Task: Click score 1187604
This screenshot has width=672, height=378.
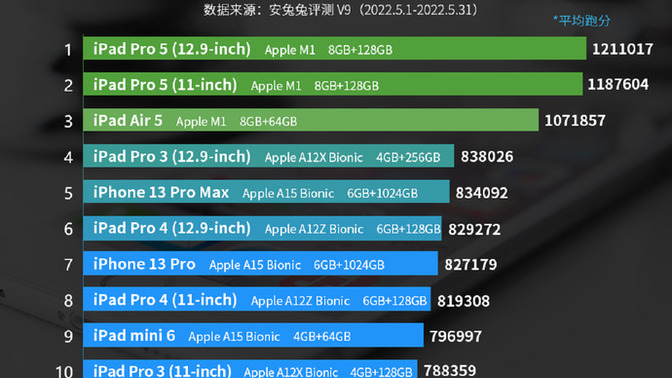Action: 618,84
